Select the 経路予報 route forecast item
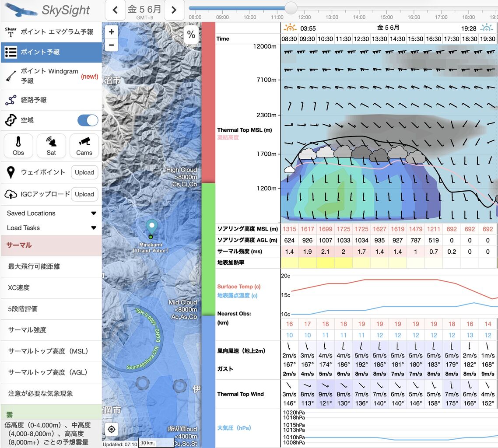Image resolution: width=498 pixels, height=448 pixels. [x=52, y=100]
